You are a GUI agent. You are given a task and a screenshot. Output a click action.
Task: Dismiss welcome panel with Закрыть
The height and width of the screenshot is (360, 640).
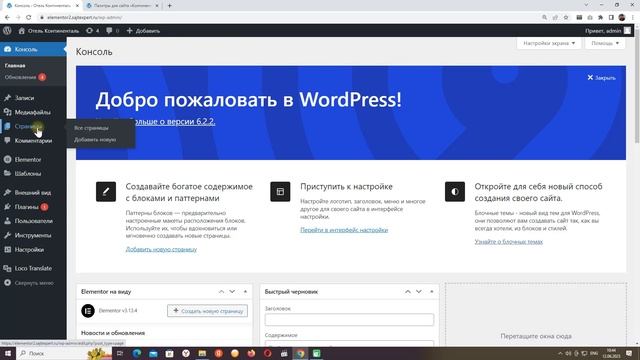[x=601, y=78]
